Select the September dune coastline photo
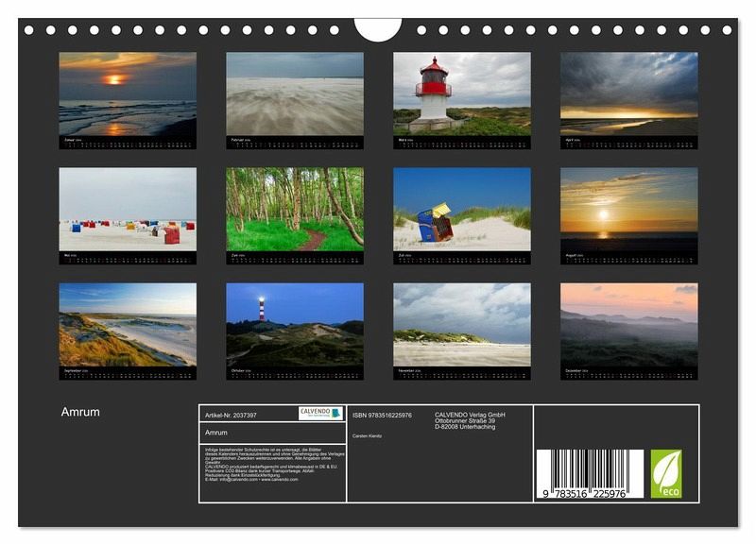 point(128,325)
